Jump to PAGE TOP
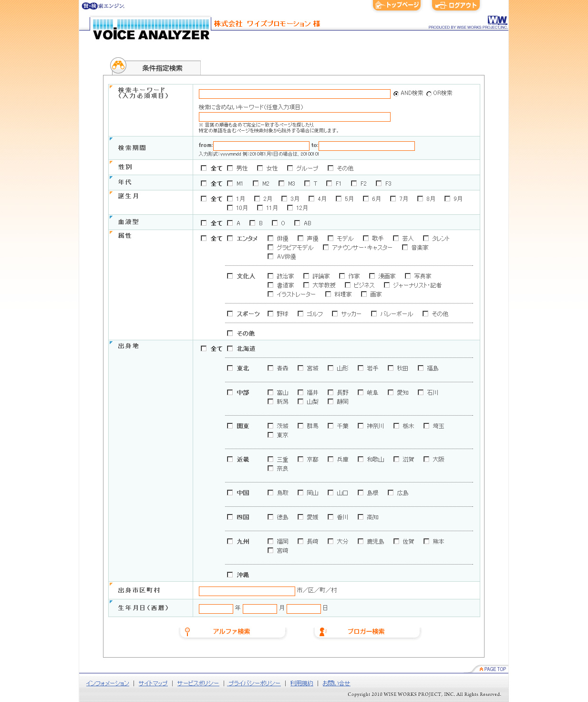The width and height of the screenshot is (588, 702). pyautogui.click(x=493, y=669)
